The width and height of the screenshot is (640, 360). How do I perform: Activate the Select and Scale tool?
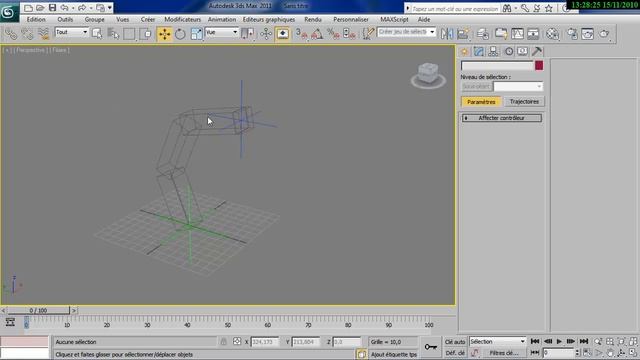point(196,34)
